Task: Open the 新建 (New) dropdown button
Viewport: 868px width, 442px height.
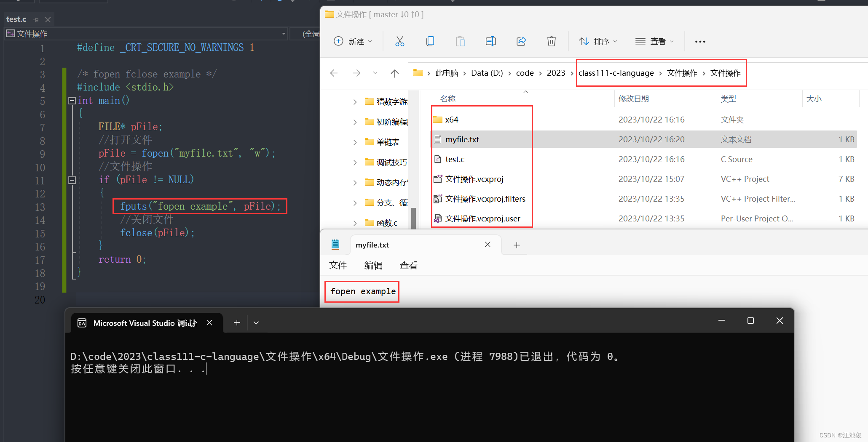Action: pos(353,41)
